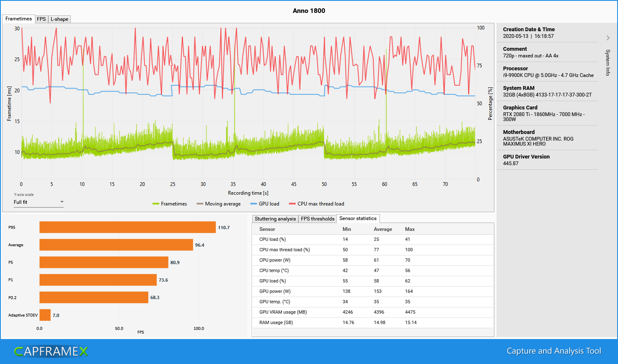Select the GPU temp. (°C) row
This screenshot has height=364, width=618.
[x=373, y=302]
